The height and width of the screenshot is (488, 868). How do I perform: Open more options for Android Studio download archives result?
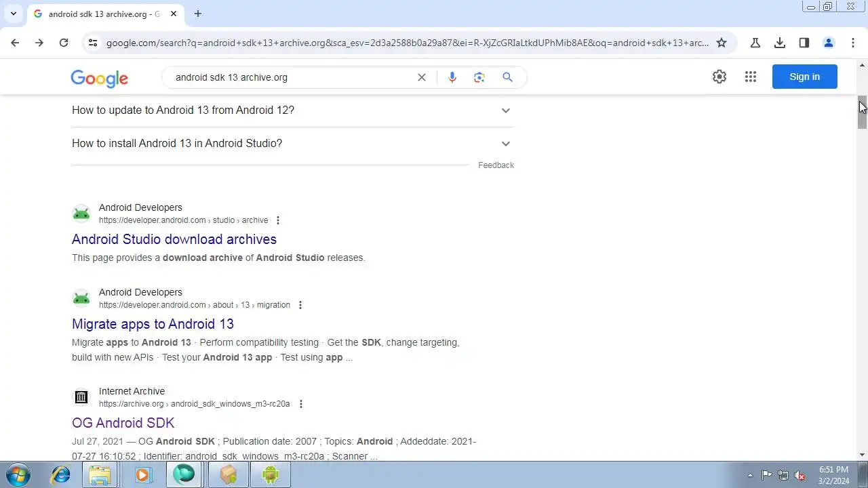click(278, 220)
